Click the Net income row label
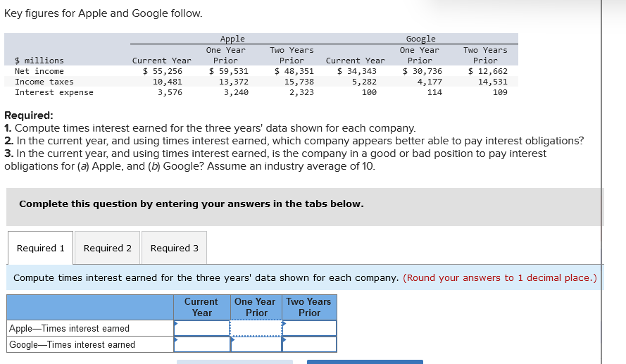The width and height of the screenshot is (626, 364). 39,71
